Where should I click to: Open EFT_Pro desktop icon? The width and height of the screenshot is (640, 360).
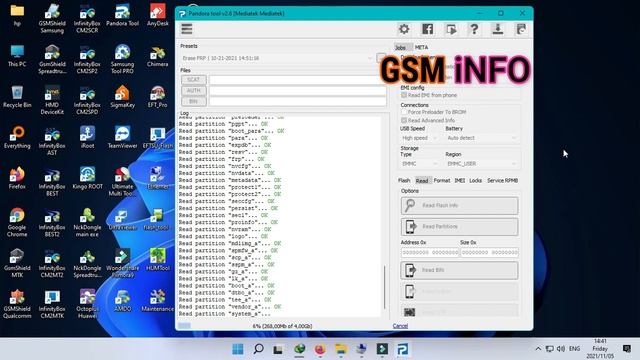[158, 97]
